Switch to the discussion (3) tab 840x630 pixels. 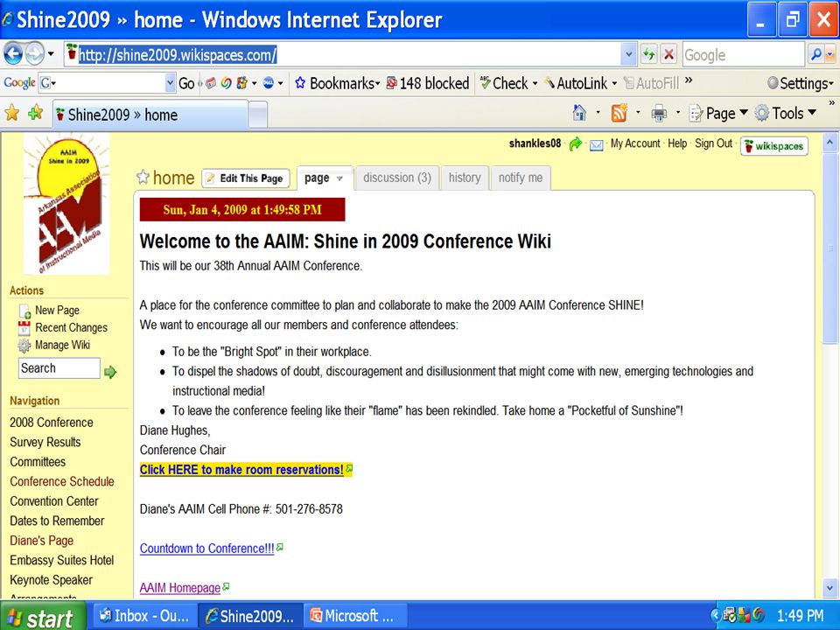(397, 178)
